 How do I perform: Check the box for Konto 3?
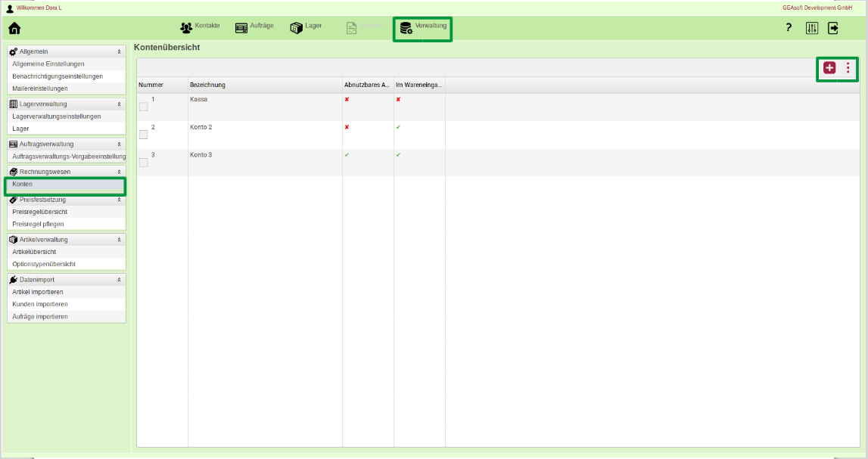tap(144, 163)
